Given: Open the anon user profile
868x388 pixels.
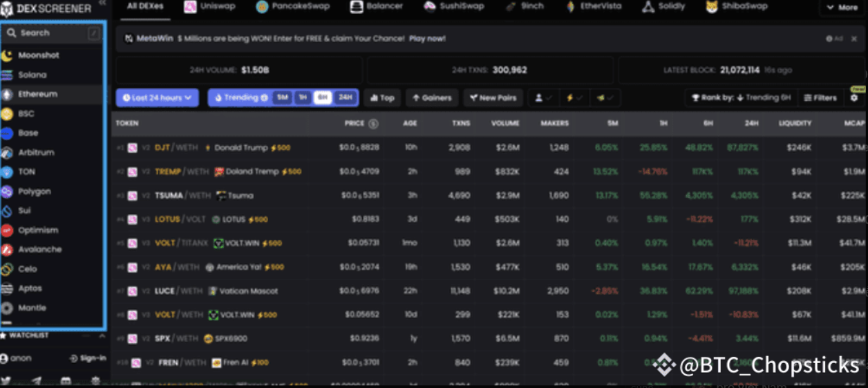Looking at the screenshot, I should point(16,358).
